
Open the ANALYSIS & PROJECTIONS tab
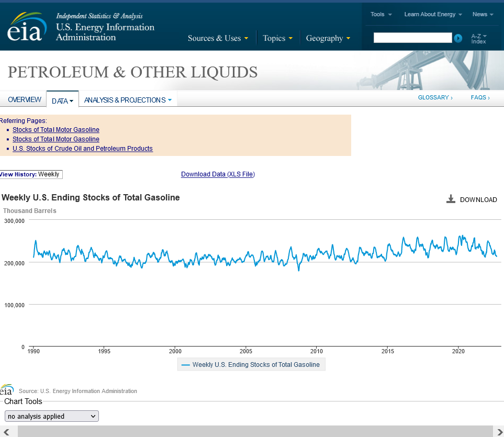tap(128, 100)
